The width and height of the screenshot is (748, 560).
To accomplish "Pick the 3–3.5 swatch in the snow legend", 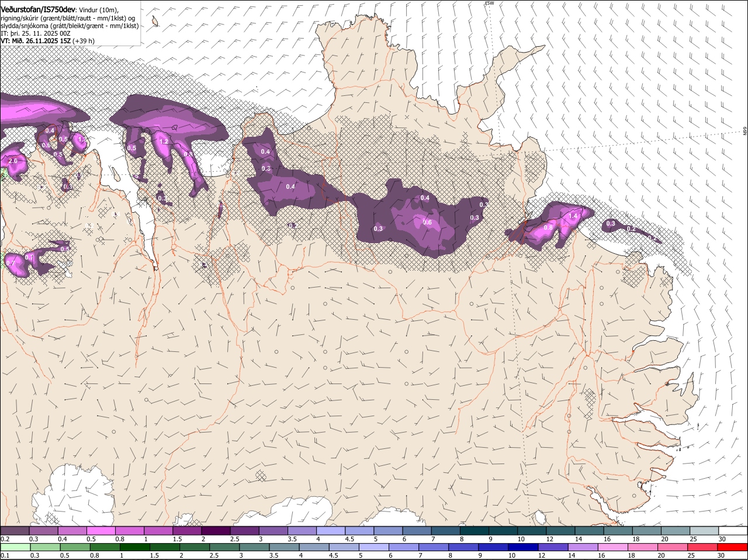I will click(x=272, y=530).
